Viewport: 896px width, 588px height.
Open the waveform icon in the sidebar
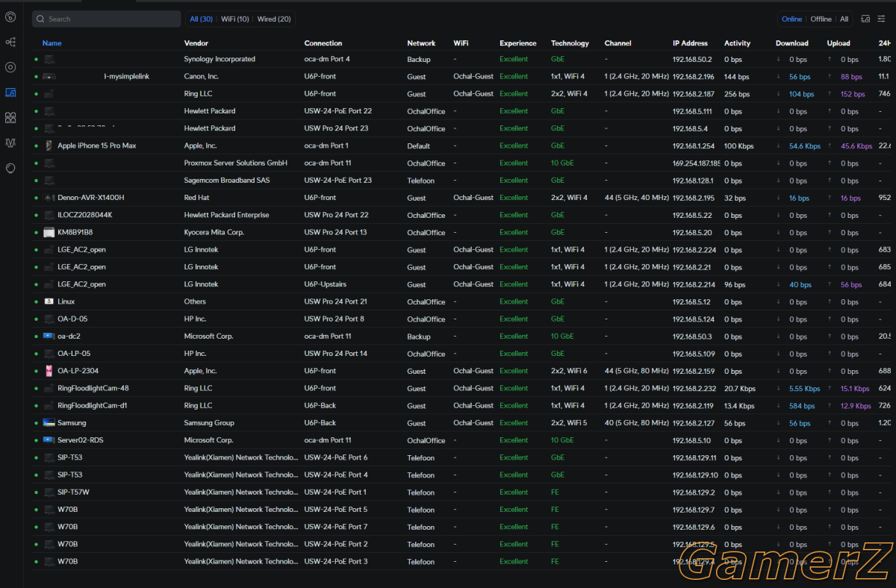(10, 143)
